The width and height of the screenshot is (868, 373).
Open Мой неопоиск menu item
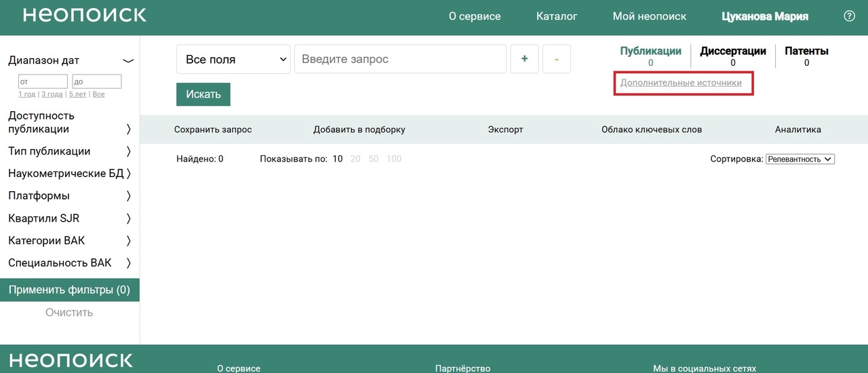[650, 16]
